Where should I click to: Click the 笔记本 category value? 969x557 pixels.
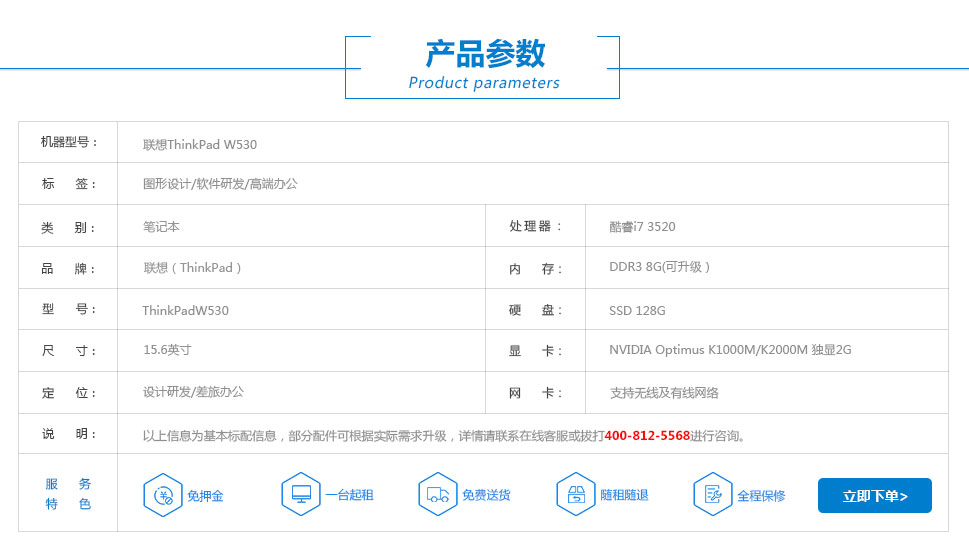coord(161,226)
